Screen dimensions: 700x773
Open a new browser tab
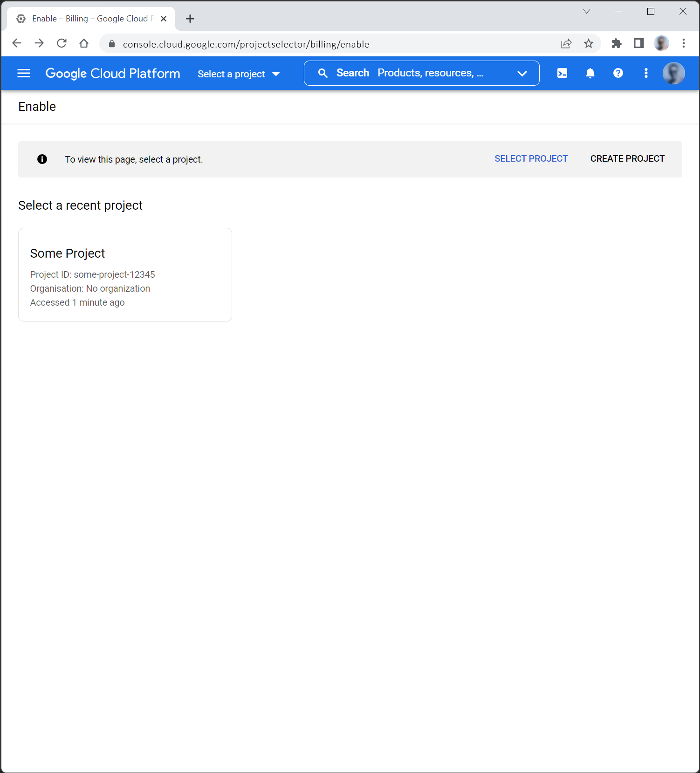190,19
